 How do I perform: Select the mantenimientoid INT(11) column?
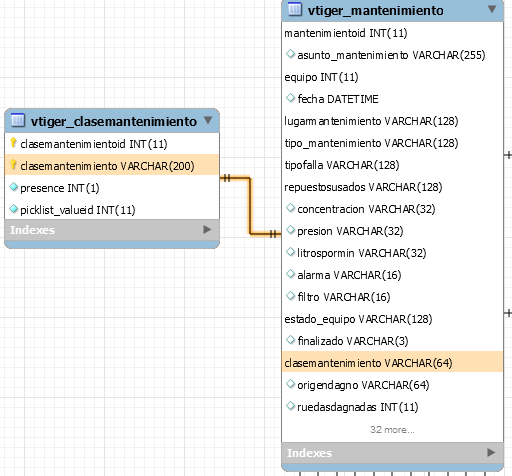pyautogui.click(x=392, y=33)
